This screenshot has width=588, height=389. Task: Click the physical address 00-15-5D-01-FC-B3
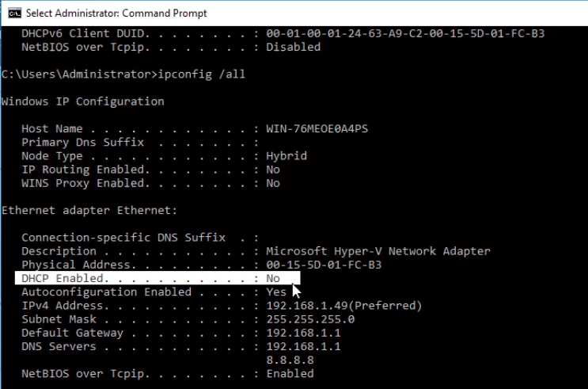pos(324,265)
